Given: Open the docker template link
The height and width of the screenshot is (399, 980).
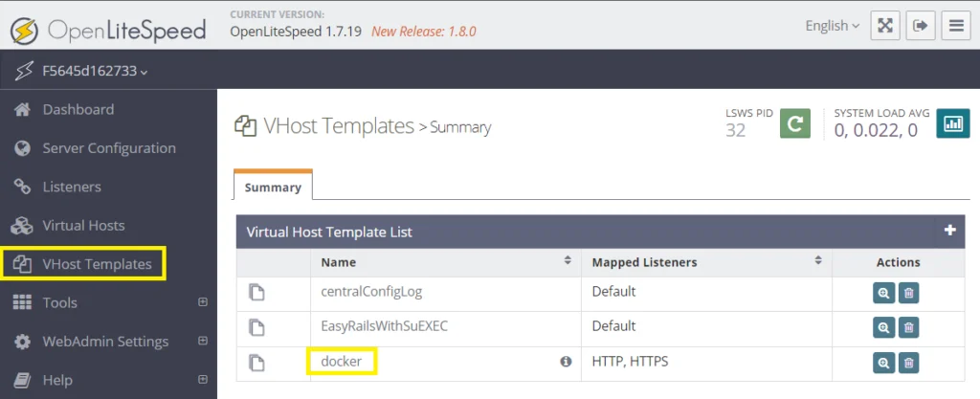Looking at the screenshot, I should pyautogui.click(x=342, y=361).
